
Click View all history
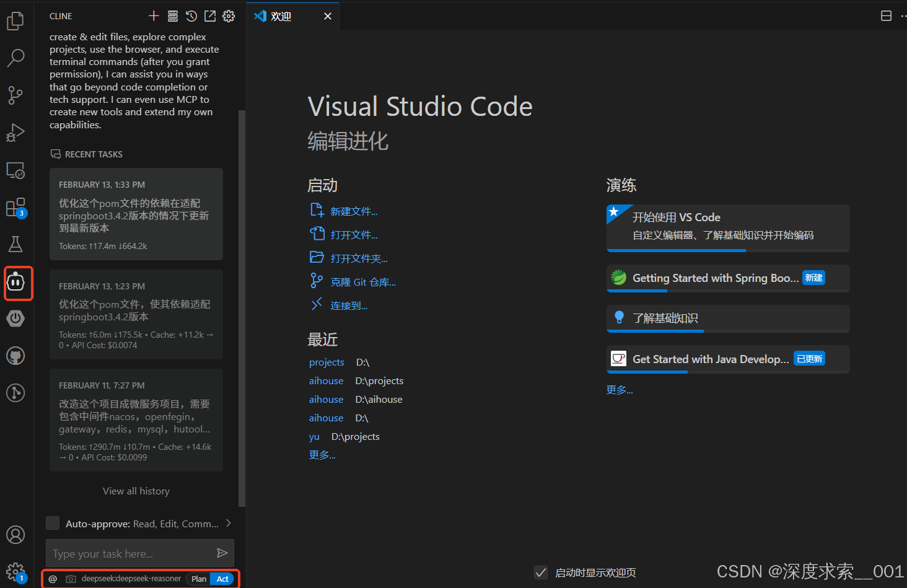[136, 491]
